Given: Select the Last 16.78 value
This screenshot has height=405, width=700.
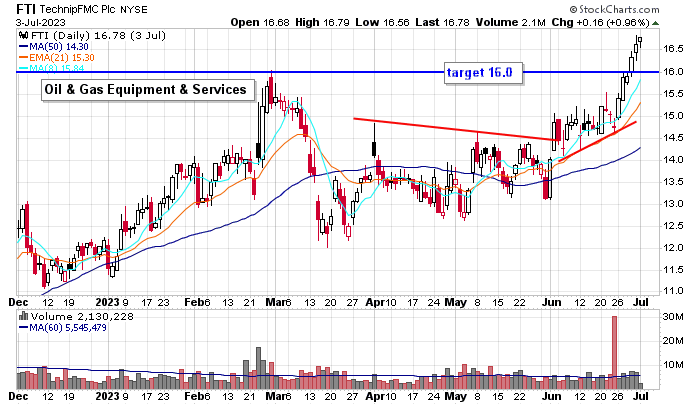Looking at the screenshot, I should tap(442, 22).
